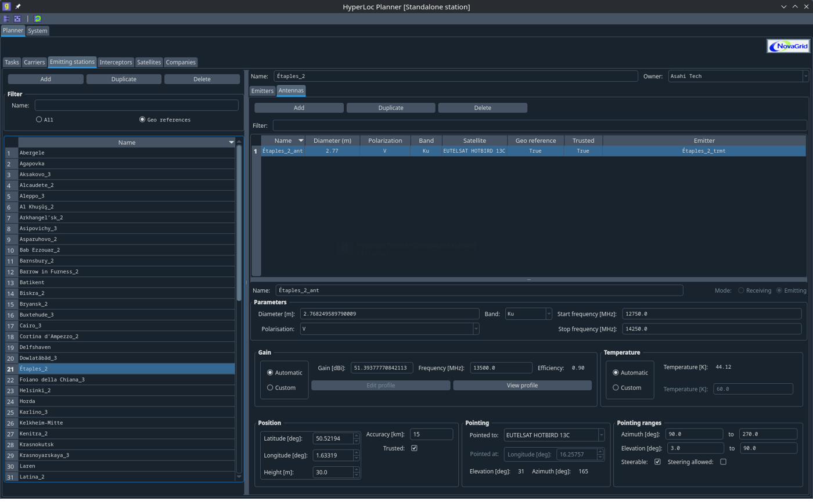Click the Accuracy [km] field
This screenshot has width=813, height=504.
[x=431, y=434]
